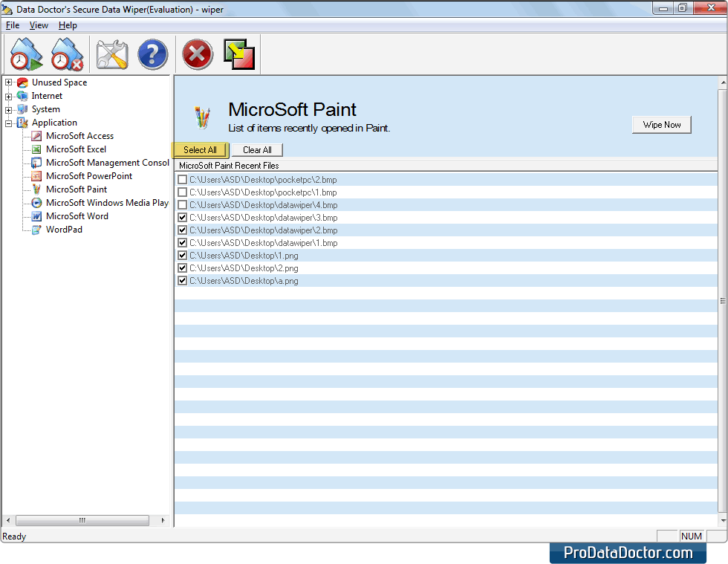Click the Clear All button
The height and width of the screenshot is (564, 728).
click(257, 149)
